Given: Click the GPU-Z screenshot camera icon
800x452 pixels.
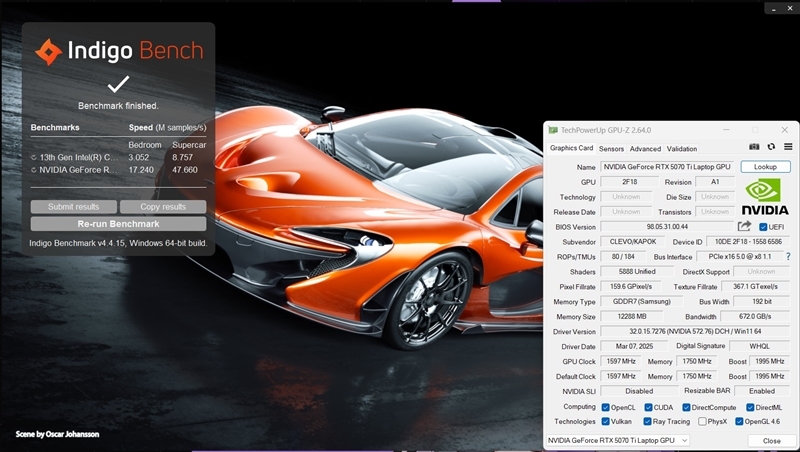Looking at the screenshot, I should 755,148.
